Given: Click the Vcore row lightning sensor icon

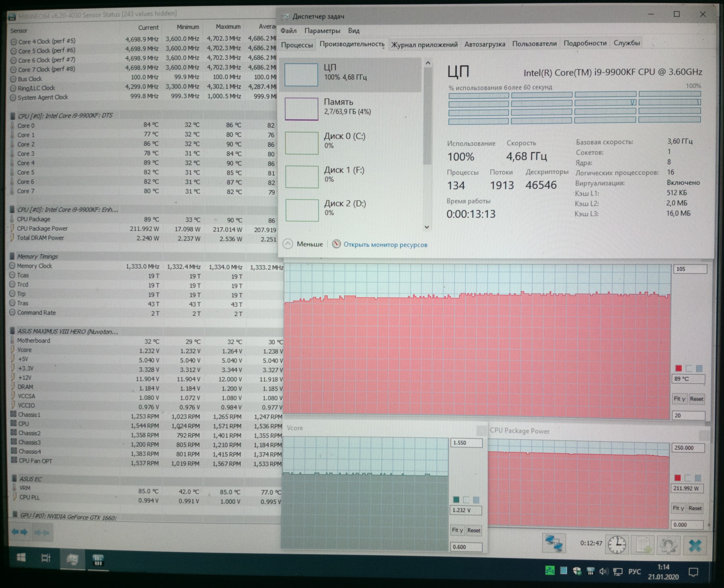Looking at the screenshot, I should pyautogui.click(x=13, y=350).
